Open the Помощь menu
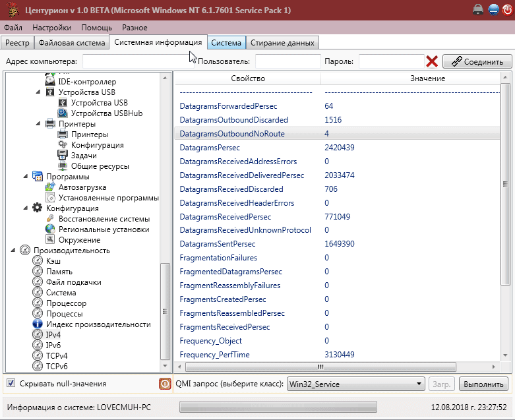515x420 pixels. point(96,28)
